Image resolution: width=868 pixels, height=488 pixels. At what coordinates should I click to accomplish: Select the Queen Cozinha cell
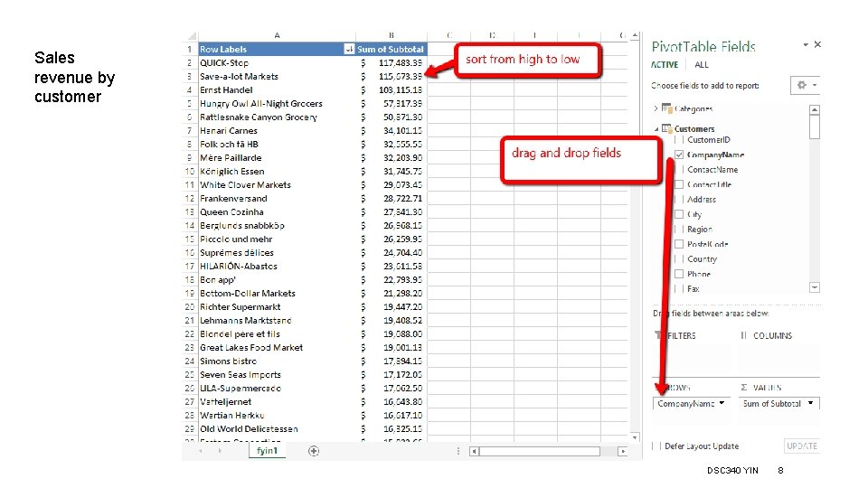point(277,211)
